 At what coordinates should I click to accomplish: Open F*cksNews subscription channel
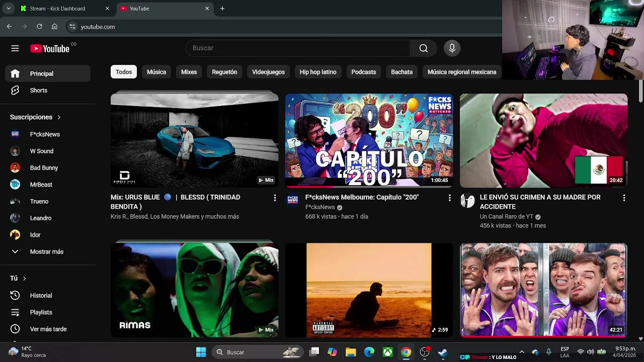click(x=48, y=134)
